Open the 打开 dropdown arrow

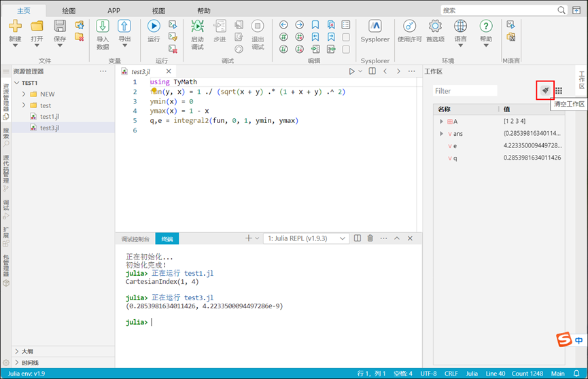37,46
